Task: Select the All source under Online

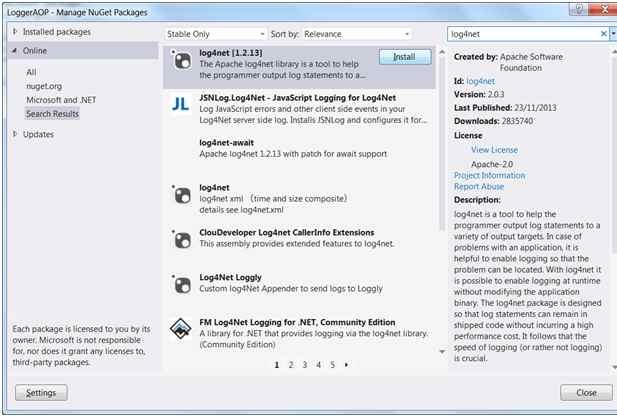Action: (x=31, y=72)
